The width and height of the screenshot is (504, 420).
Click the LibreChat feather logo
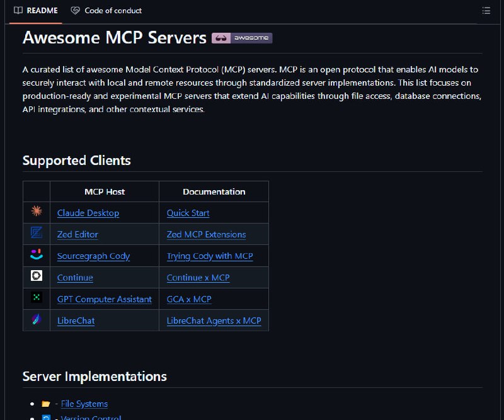pos(37,319)
